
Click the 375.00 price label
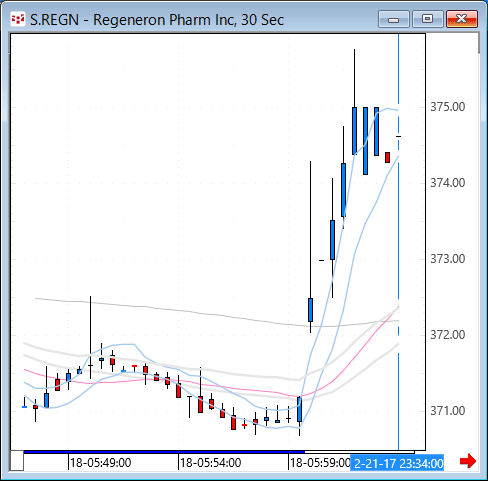[447, 107]
